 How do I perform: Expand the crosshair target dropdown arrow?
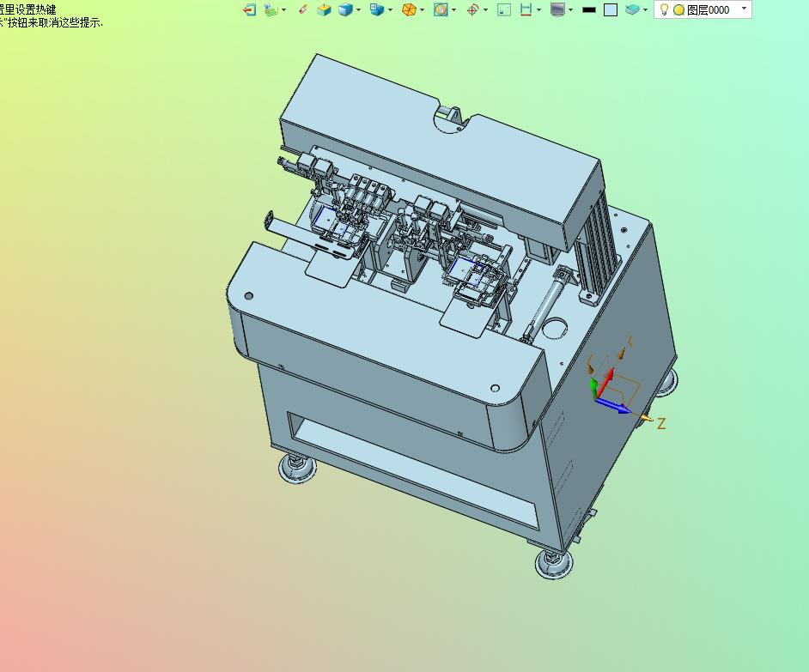pyautogui.click(x=485, y=9)
